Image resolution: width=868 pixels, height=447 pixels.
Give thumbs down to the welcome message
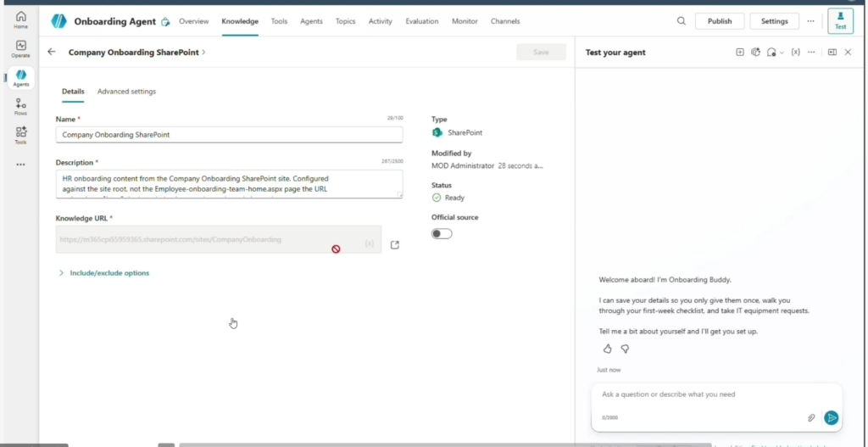[625, 349]
